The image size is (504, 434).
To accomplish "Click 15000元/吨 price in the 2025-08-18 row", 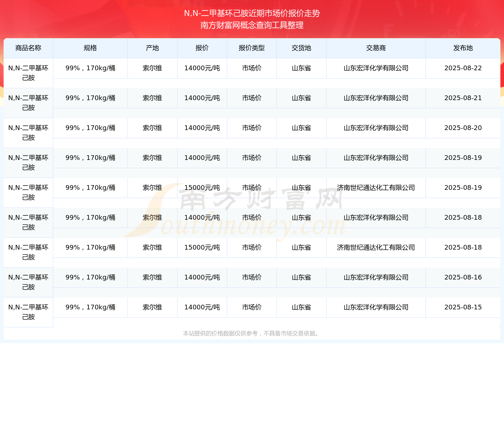I will [202, 247].
